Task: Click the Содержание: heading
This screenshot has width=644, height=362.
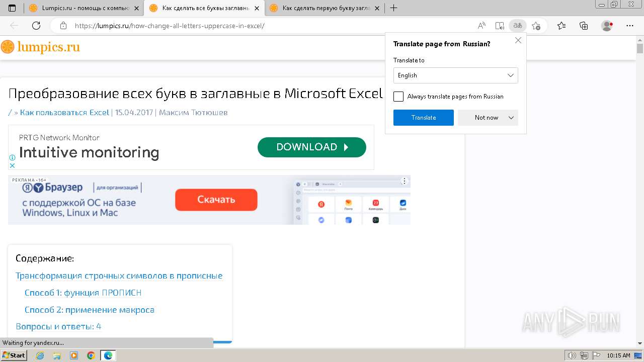Action: (45, 258)
